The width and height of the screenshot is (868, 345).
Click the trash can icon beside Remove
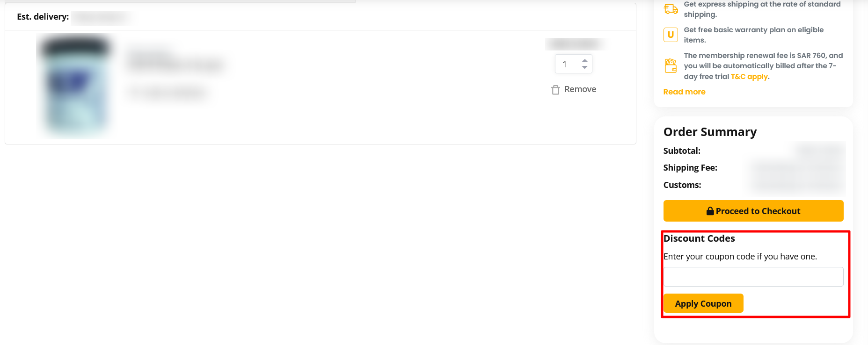coord(555,90)
